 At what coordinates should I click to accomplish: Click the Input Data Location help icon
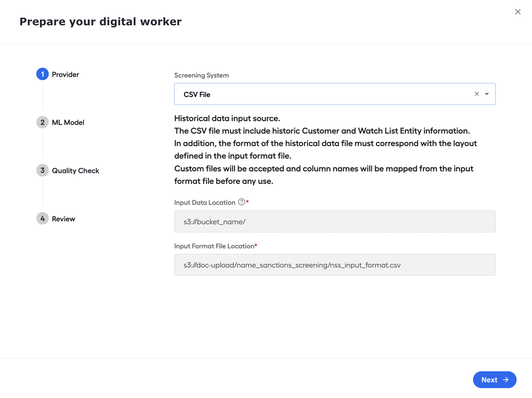coord(242,202)
